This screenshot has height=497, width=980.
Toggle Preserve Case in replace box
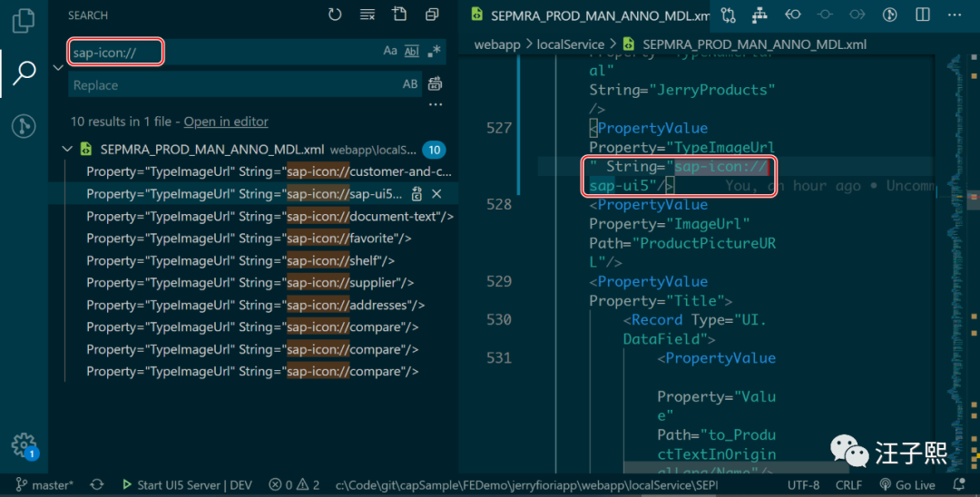410,83
